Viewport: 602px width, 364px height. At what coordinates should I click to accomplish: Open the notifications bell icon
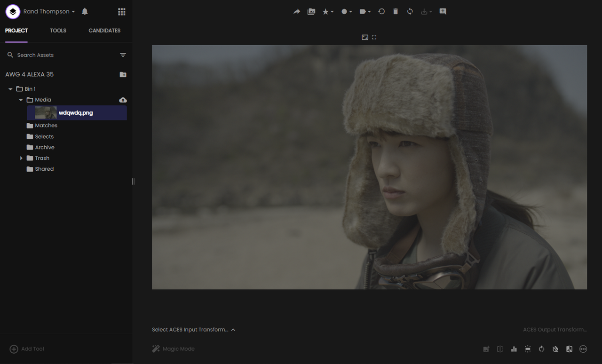point(85,11)
